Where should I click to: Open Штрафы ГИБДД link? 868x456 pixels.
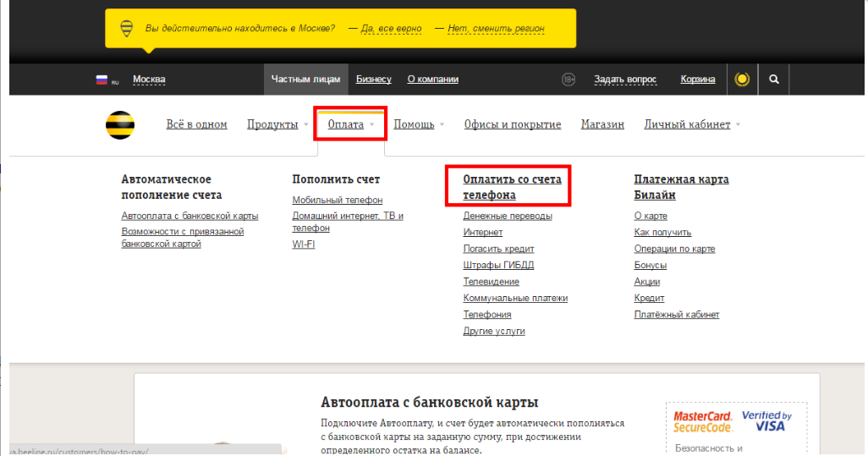click(499, 265)
